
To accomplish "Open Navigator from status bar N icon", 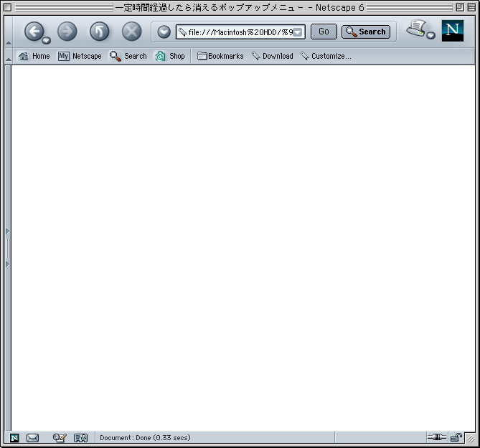I will [x=14, y=438].
